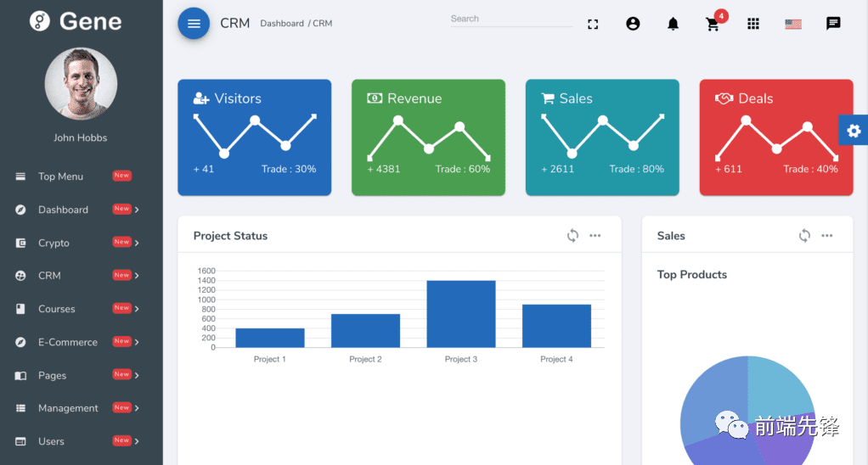This screenshot has width=868, height=465.
Task: Click the Courses book icon
Action: [20, 309]
